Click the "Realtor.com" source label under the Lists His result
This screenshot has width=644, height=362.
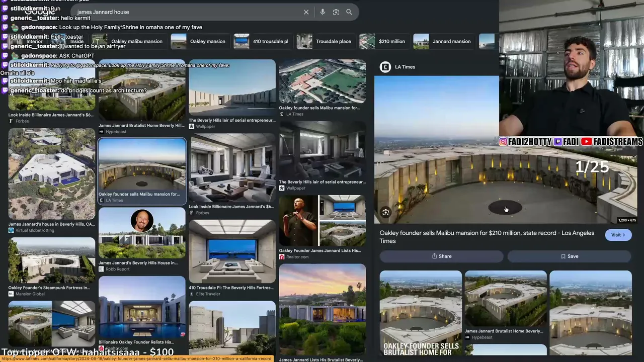pos(297,257)
